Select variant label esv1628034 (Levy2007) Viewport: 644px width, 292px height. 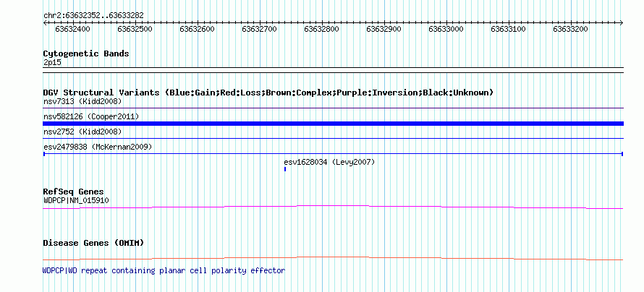click(x=329, y=163)
